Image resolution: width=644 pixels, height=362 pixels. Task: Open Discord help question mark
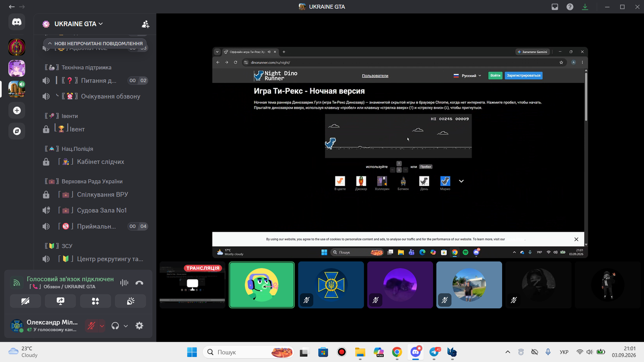point(570,7)
